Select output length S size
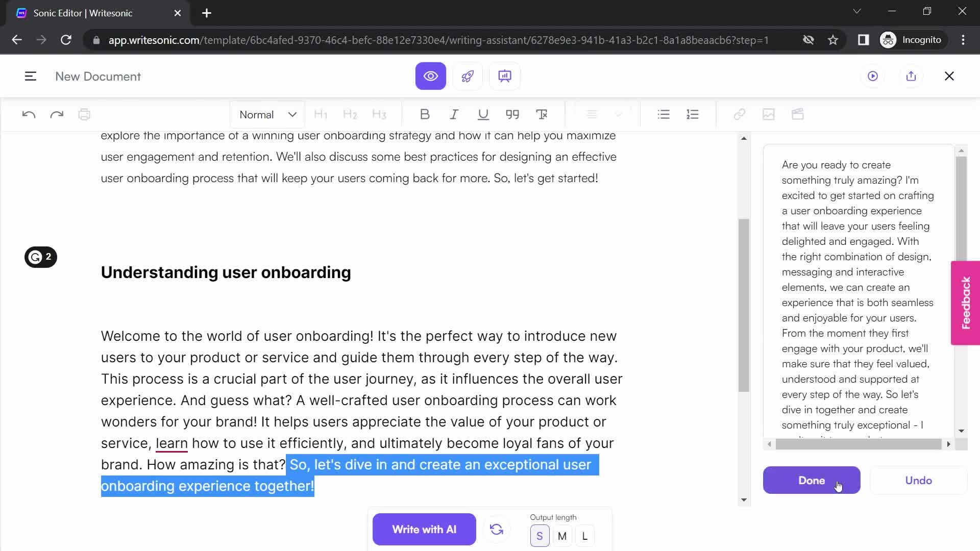The image size is (980, 551). pos(540,536)
